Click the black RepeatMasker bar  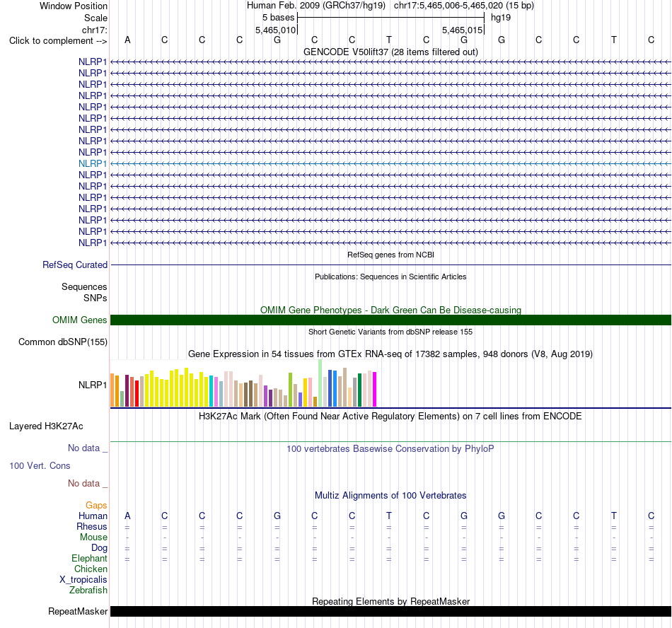coord(390,611)
